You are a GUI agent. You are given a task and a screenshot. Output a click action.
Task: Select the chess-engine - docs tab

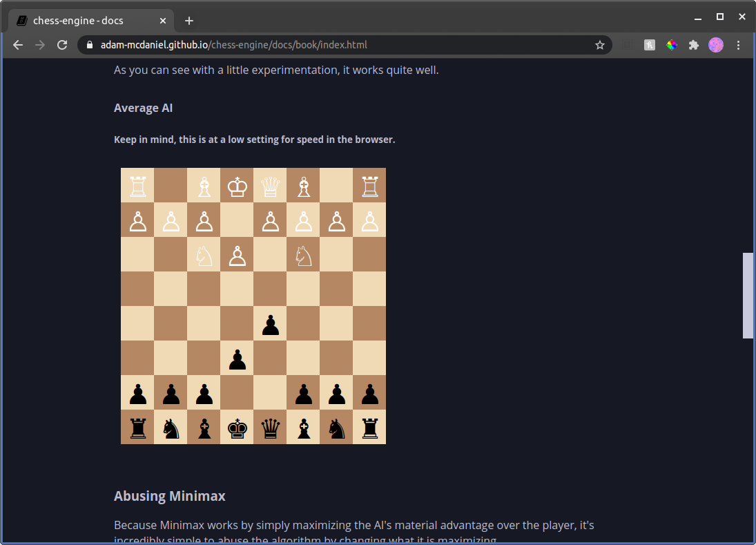[92, 21]
